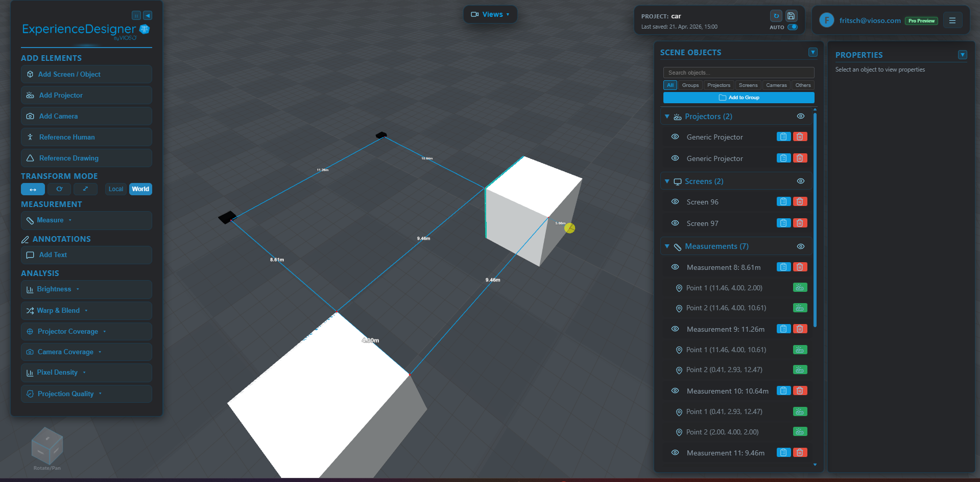The image size is (980, 482).
Task: Switch transform mode to World
Action: pyautogui.click(x=140, y=189)
